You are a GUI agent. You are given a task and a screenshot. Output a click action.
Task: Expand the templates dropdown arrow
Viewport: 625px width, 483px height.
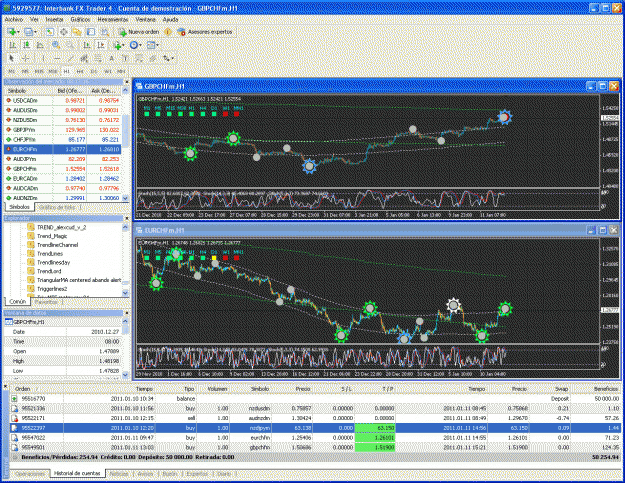tap(157, 45)
